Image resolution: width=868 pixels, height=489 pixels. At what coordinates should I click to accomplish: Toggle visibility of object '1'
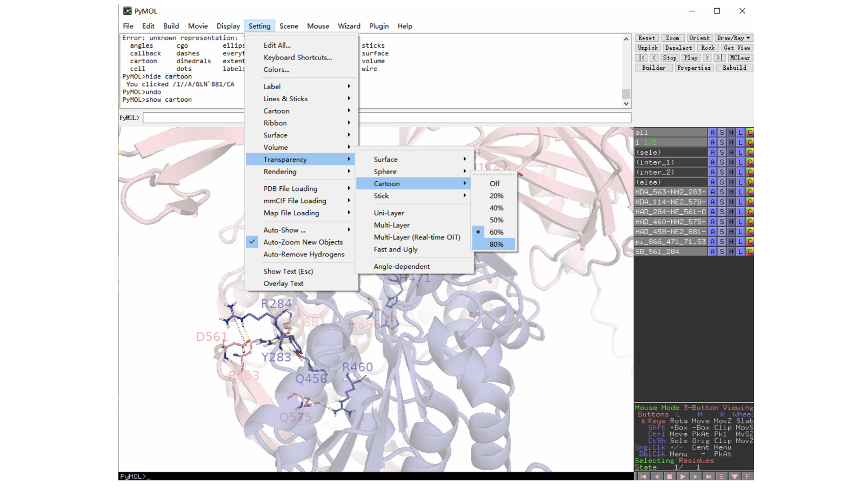(x=671, y=142)
